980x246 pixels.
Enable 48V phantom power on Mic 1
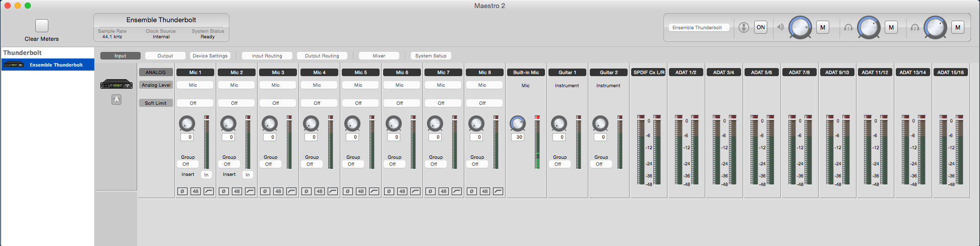point(196,192)
